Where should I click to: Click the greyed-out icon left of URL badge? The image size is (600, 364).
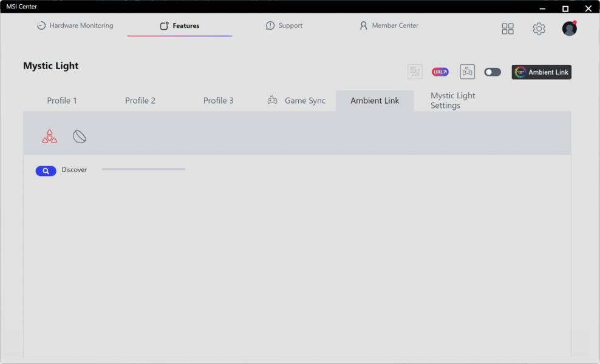coord(415,72)
